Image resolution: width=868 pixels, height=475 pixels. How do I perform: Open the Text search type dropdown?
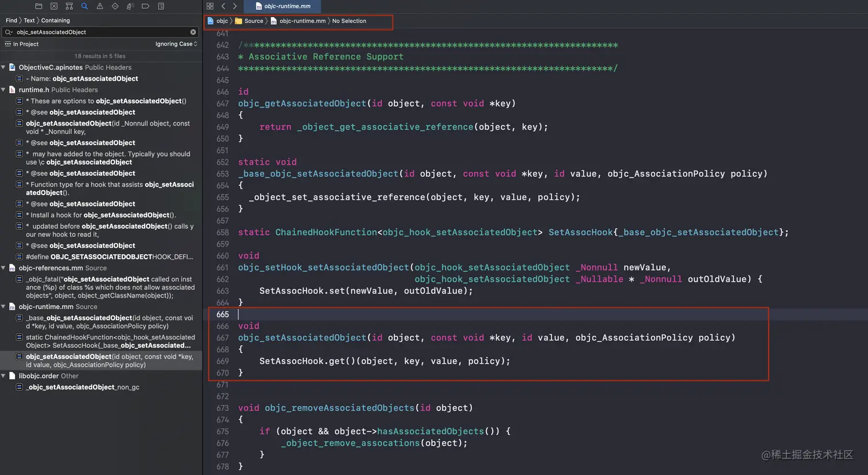click(x=29, y=21)
